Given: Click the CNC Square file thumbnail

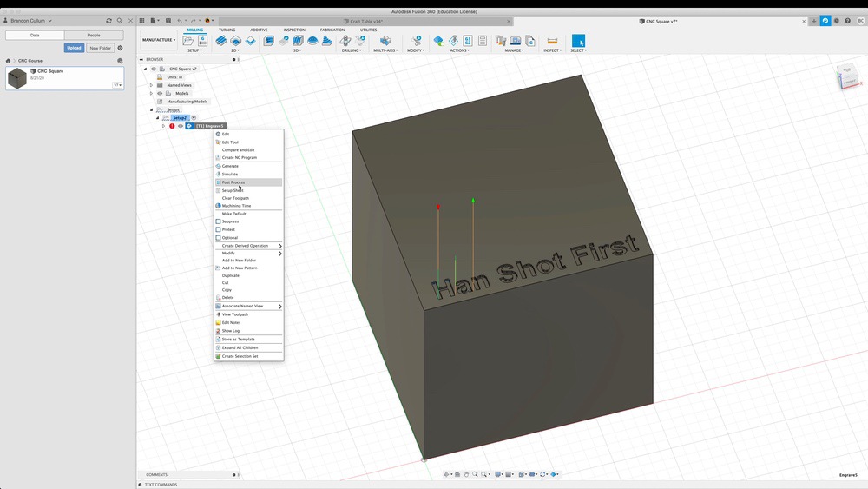Looking at the screenshot, I should pyautogui.click(x=17, y=78).
